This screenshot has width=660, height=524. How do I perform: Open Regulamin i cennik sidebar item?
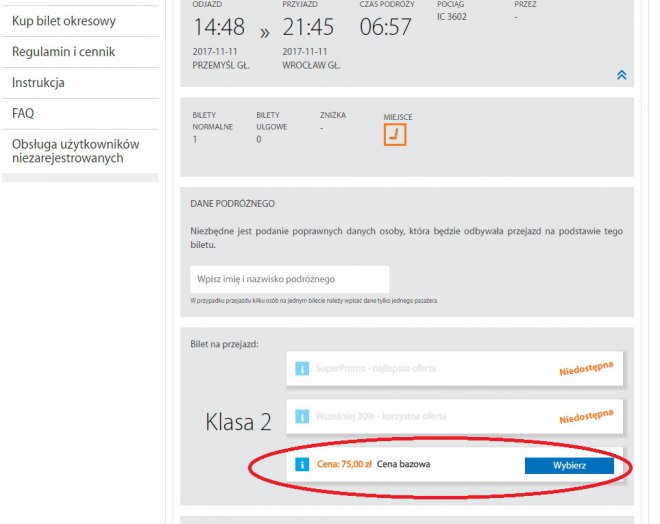[64, 52]
